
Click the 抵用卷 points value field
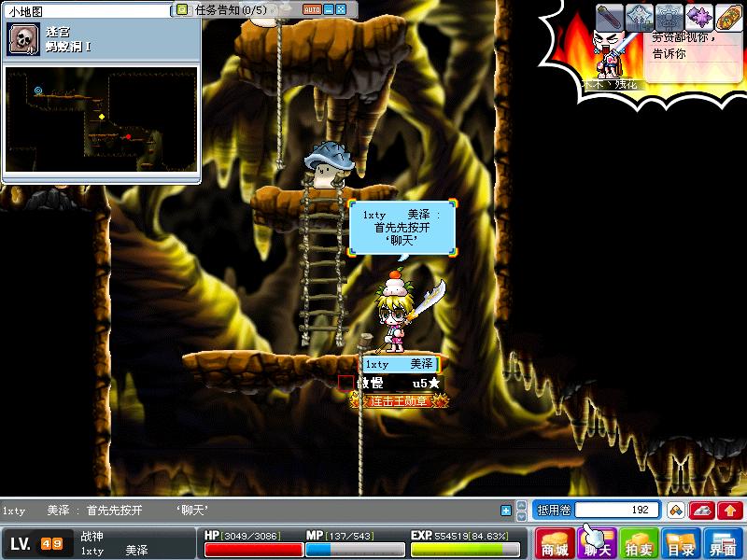click(x=616, y=511)
